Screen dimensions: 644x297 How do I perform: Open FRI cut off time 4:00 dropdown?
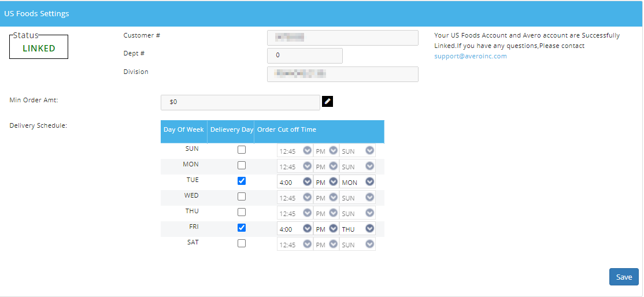(295, 229)
